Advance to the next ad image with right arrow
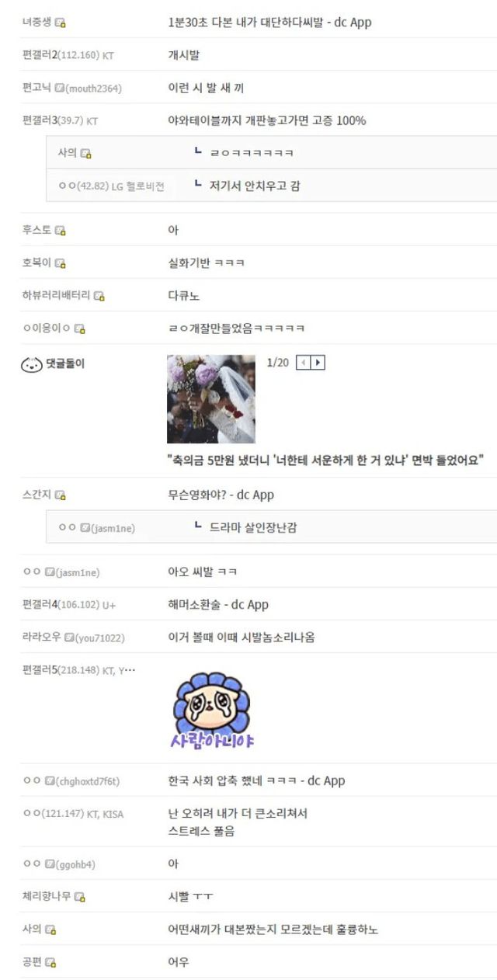This screenshot has width=497, height=980. [318, 363]
